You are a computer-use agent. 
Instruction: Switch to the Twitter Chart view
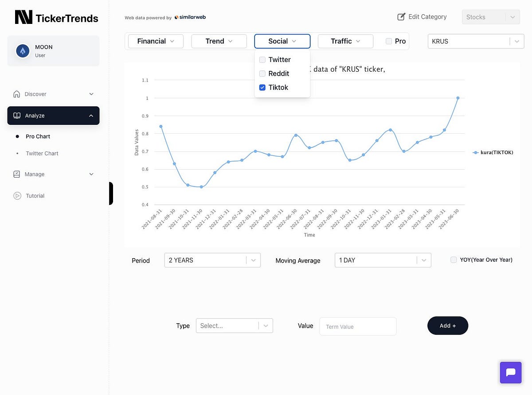pos(42,153)
